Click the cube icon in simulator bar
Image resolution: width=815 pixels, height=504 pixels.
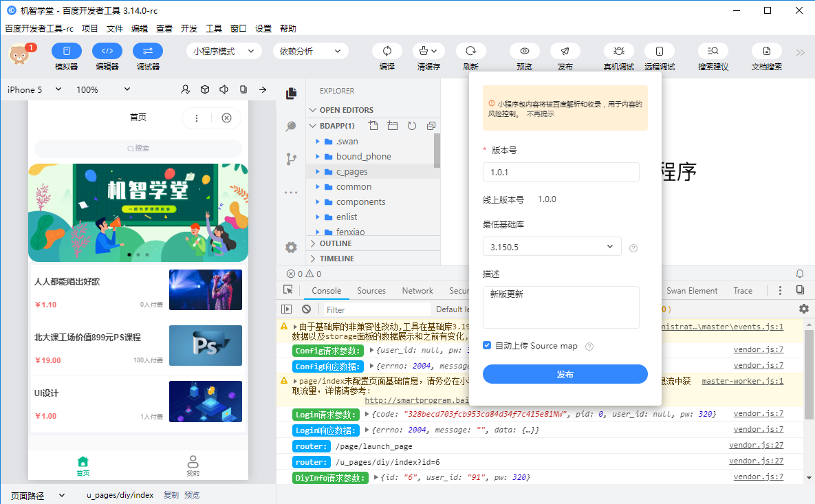click(205, 89)
